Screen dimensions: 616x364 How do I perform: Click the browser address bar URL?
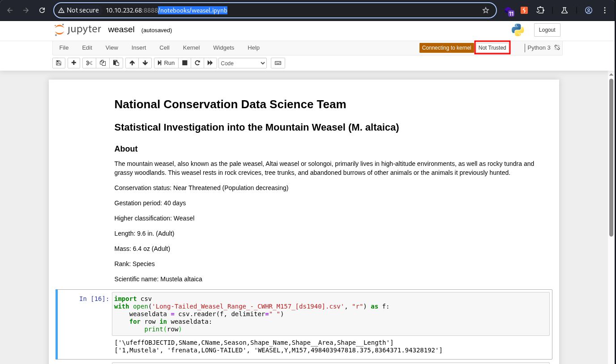167,10
